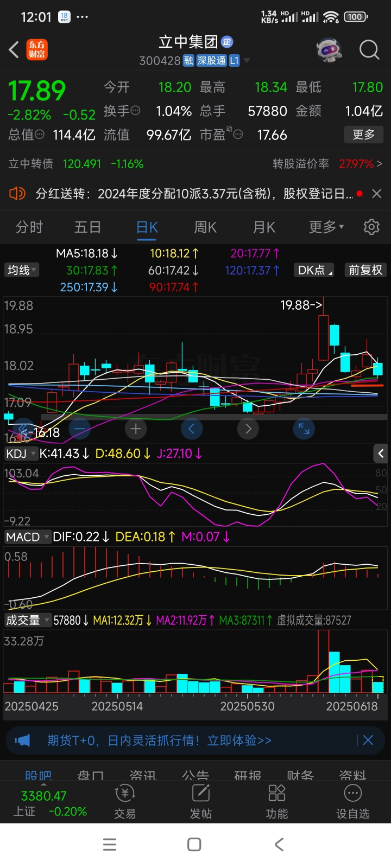Tap the double-left arrow chart button
Screen dimensions: 391x868
pos(23,429)
